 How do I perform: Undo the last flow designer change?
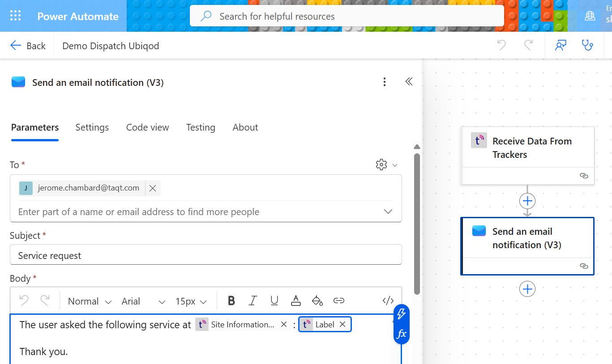point(501,45)
